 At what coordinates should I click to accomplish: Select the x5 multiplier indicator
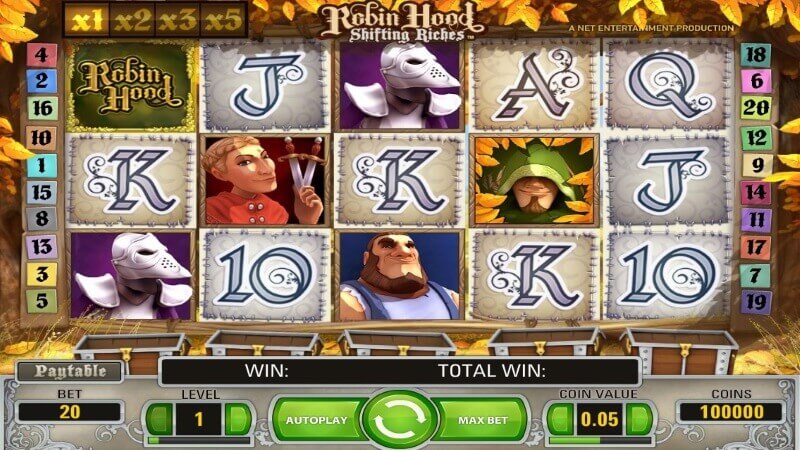(x=223, y=20)
